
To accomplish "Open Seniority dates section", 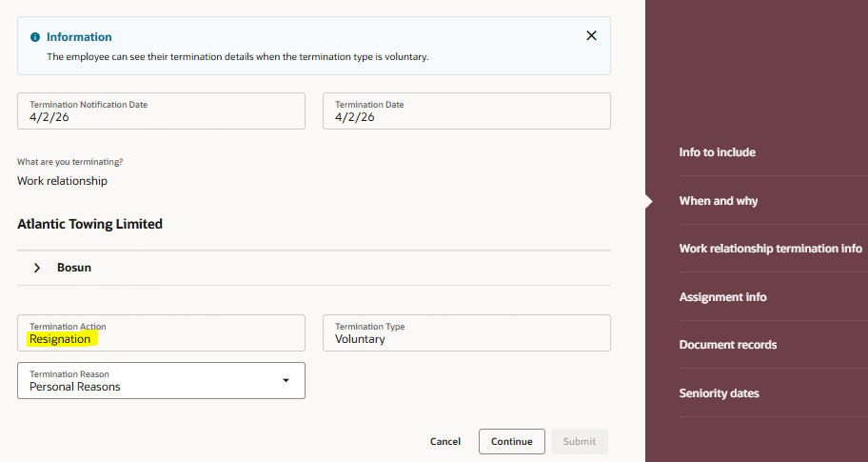I will click(x=719, y=393).
